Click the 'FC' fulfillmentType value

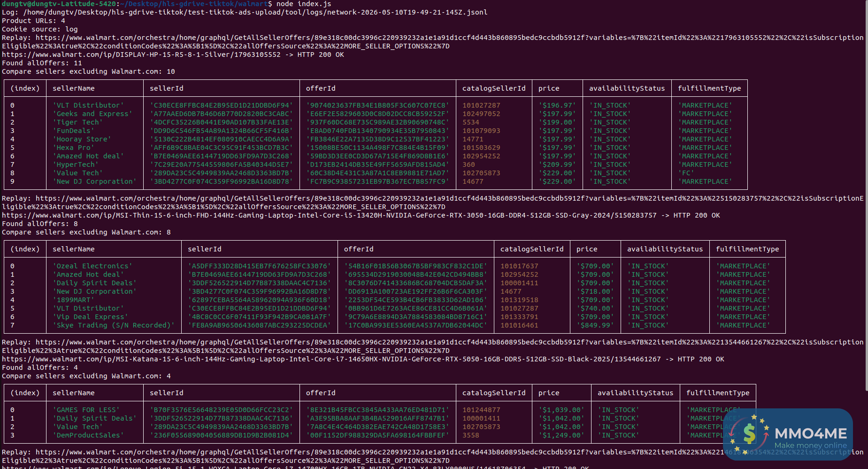(686, 173)
